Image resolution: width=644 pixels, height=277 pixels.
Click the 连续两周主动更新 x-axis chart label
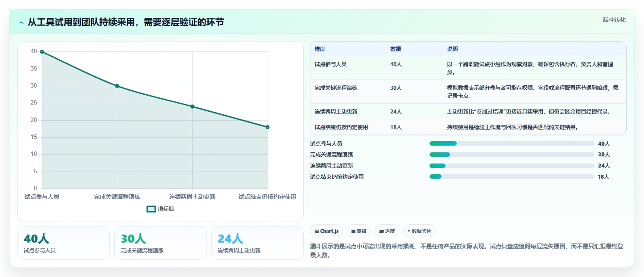[192, 197]
